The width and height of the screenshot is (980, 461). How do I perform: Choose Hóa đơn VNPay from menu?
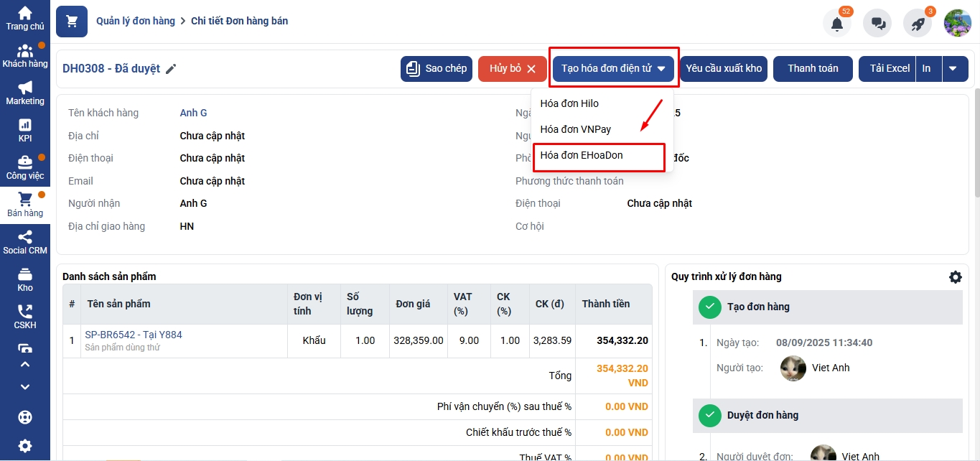(x=576, y=129)
